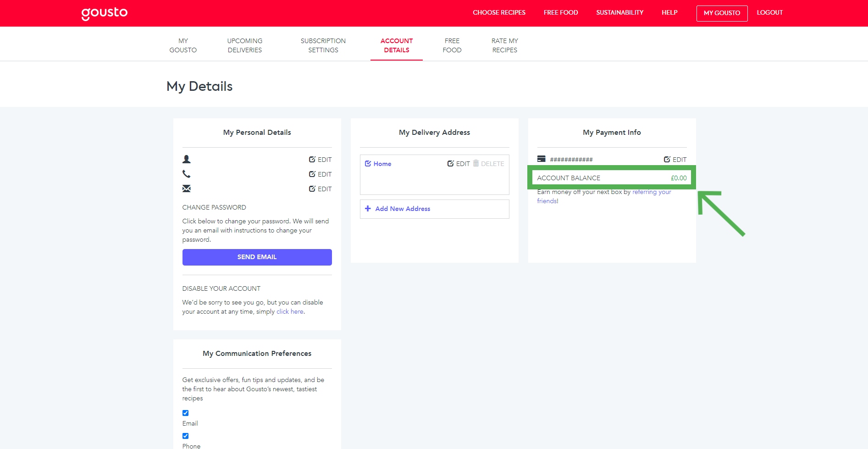This screenshot has height=449, width=868.
Task: Edit the email address row
Action: pos(320,189)
